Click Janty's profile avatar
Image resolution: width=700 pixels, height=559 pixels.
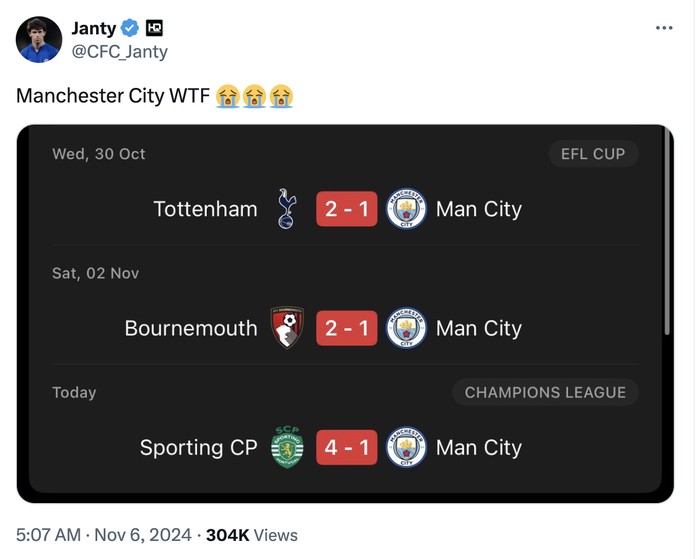39,40
